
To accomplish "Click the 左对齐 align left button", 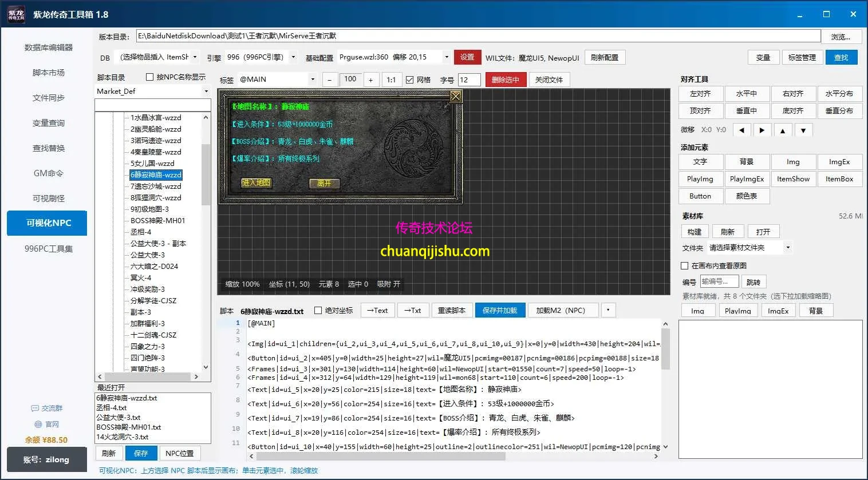I will 700,94.
